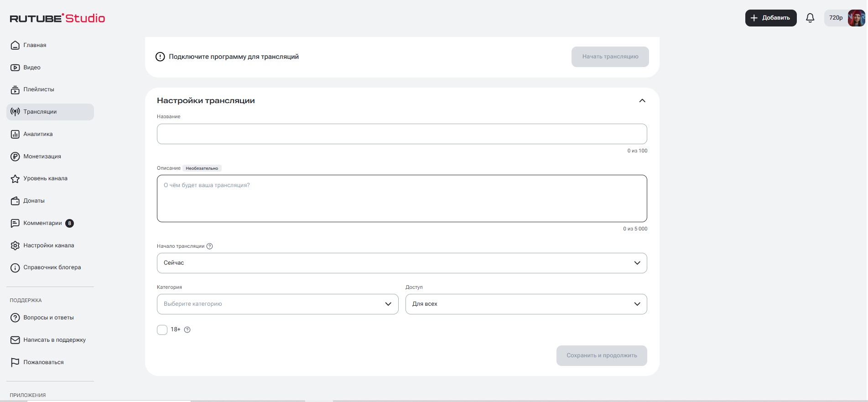Open Плейлисты section
Screen dimensions: 868x402
point(50,90)
